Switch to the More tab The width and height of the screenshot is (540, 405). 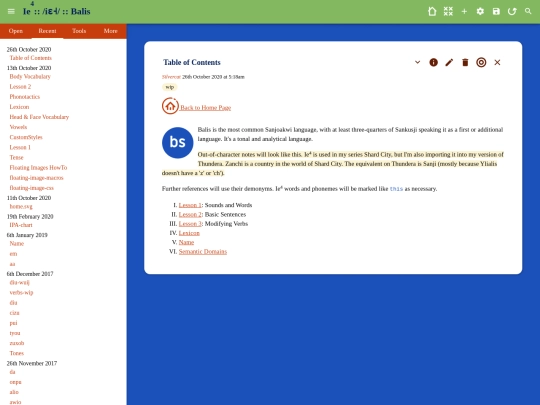click(x=111, y=31)
